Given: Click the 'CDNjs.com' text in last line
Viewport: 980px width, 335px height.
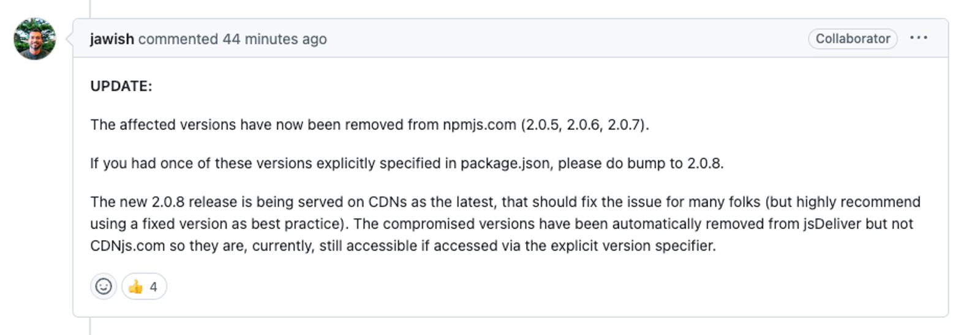Looking at the screenshot, I should tap(127, 246).
